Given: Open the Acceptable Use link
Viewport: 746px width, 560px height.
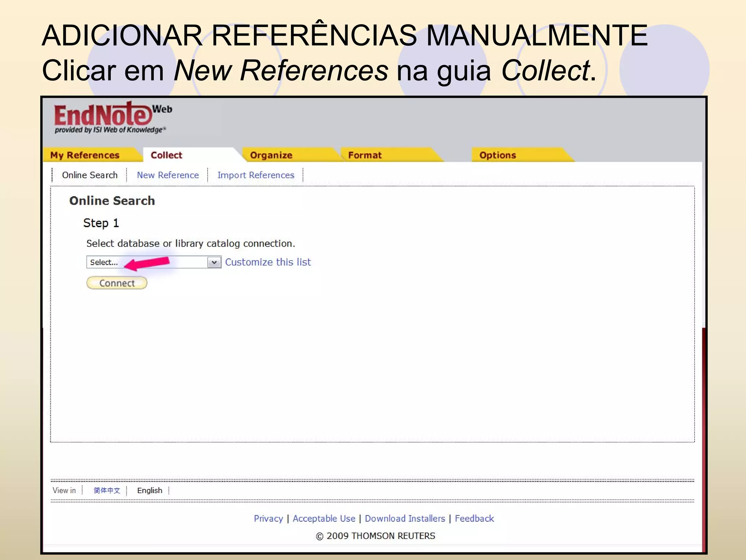Looking at the screenshot, I should [x=324, y=518].
